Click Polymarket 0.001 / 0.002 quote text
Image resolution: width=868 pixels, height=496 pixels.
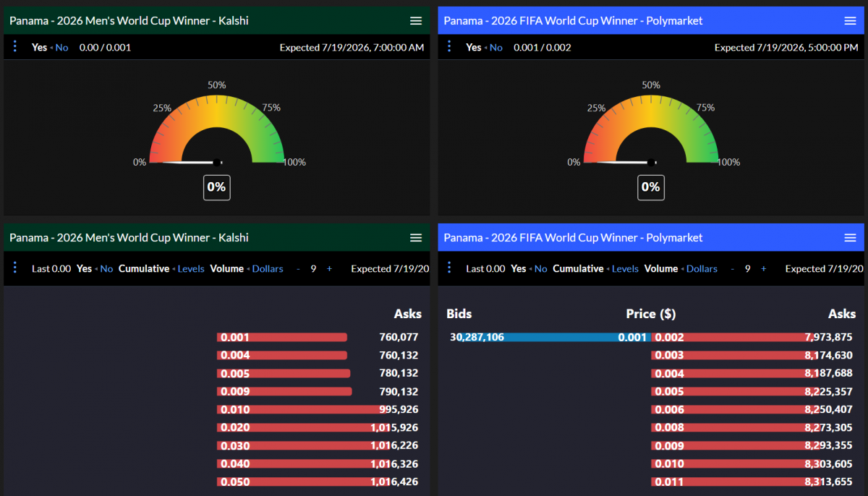coord(542,48)
